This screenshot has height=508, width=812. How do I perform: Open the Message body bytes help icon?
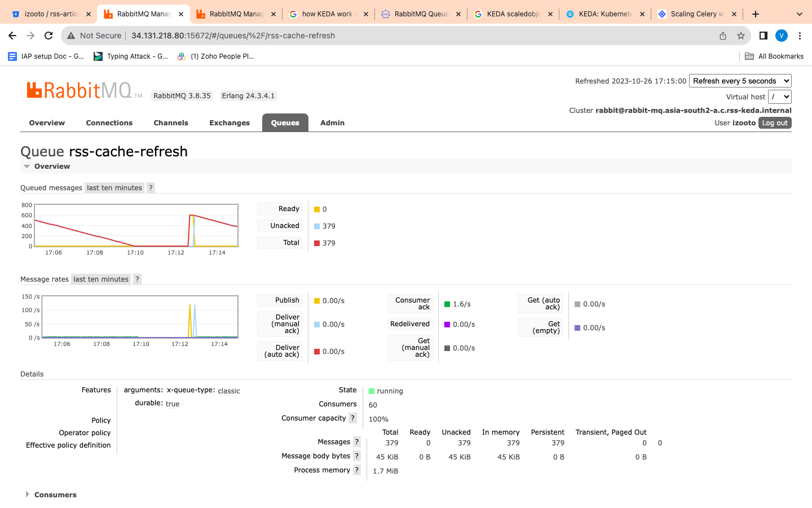(357, 456)
